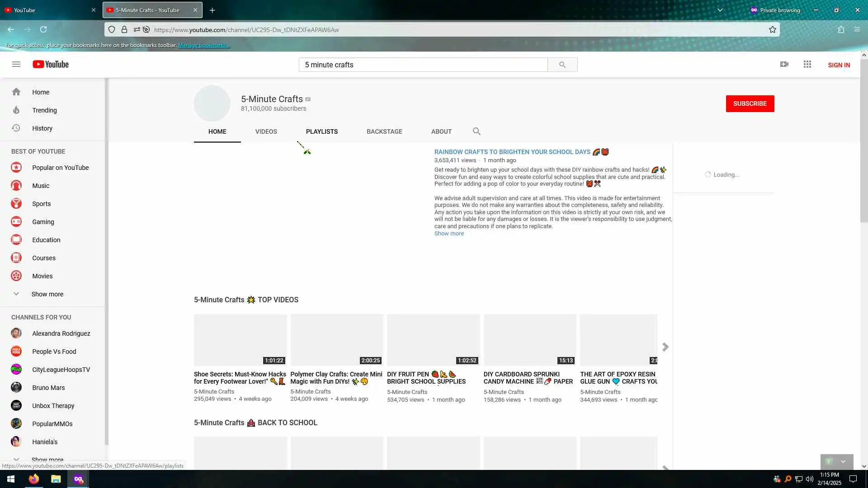Open the YouTube apps grid icon
This screenshot has height=488, width=868.
(807, 65)
